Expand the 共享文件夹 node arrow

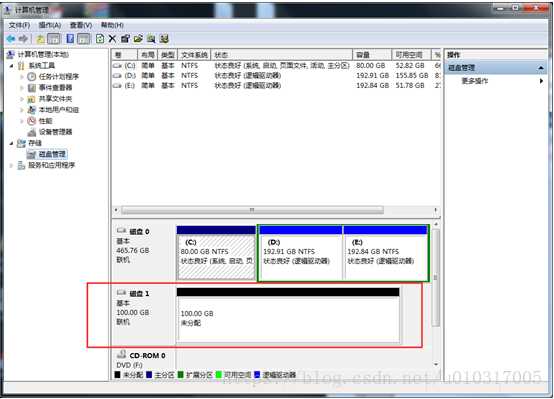click(x=22, y=99)
